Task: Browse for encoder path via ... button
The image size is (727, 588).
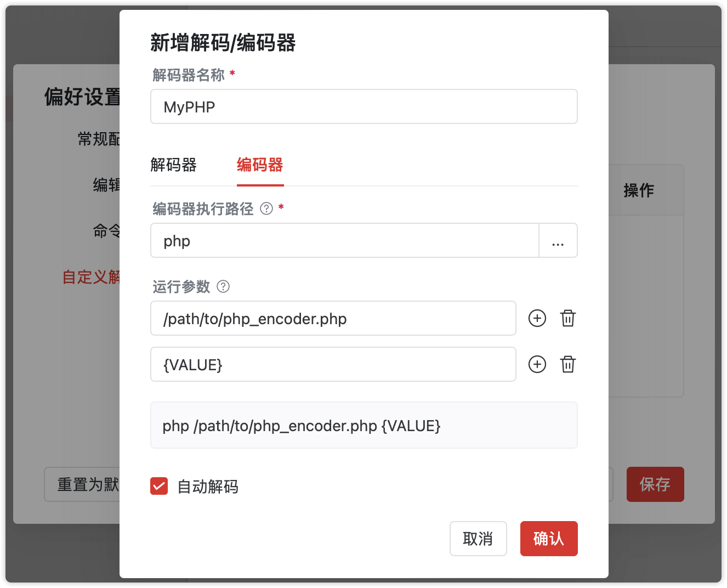Action: click(558, 240)
